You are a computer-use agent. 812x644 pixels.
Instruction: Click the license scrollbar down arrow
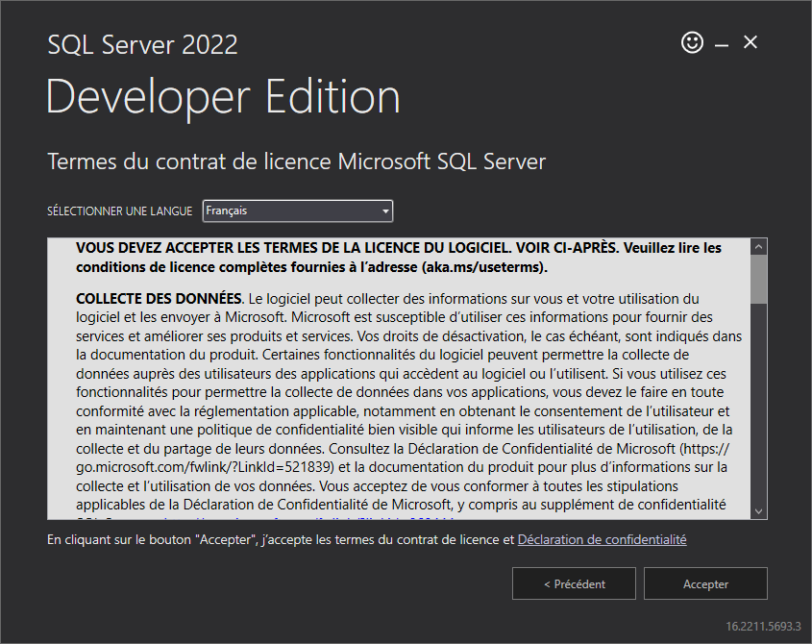[758, 511]
